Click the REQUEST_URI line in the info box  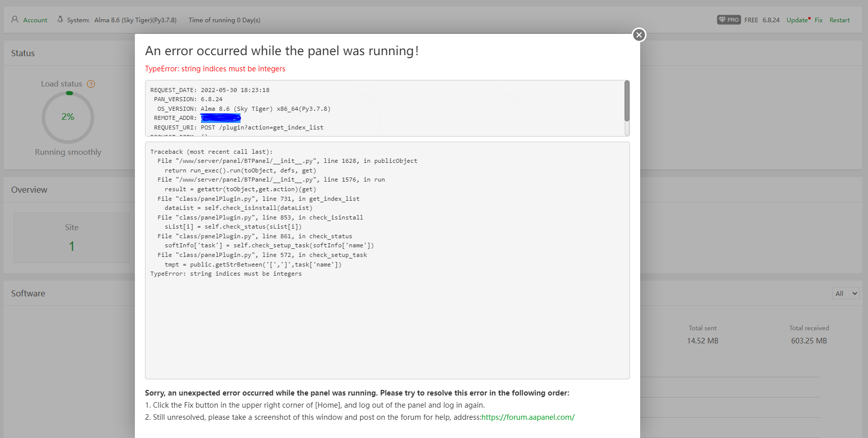coord(238,127)
